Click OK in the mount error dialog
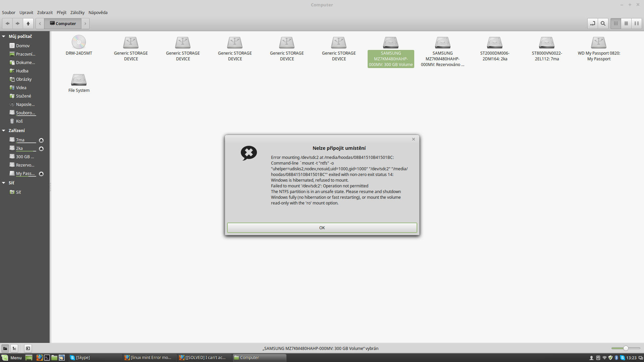 pos(322,228)
